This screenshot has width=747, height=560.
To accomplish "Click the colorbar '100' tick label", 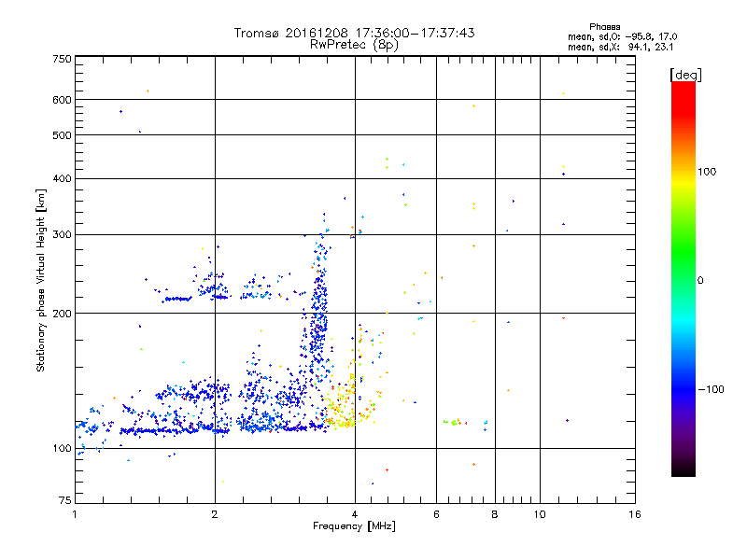I will click(x=707, y=172).
